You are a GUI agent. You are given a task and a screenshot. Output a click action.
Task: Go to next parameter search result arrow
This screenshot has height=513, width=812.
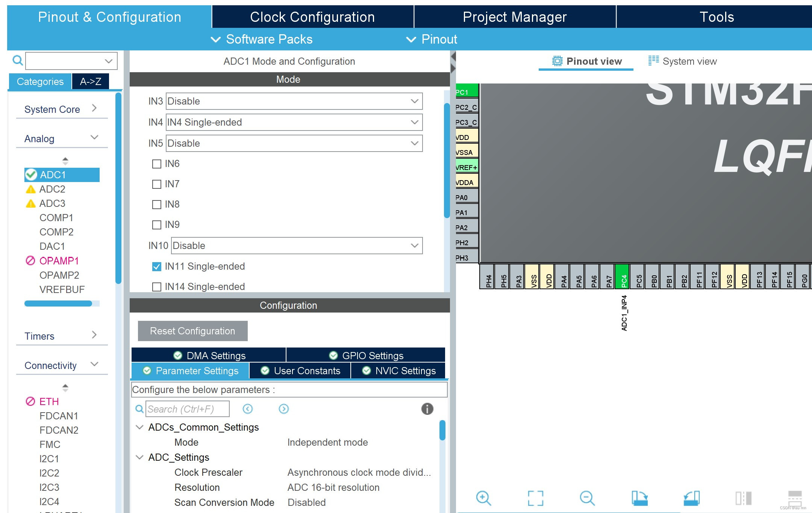tap(284, 409)
